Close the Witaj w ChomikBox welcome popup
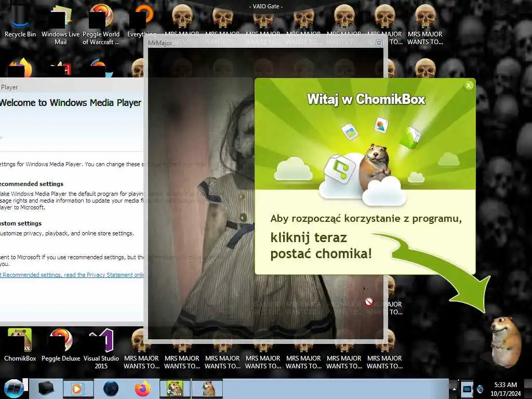Screen dimensions: 532x399 click(x=469, y=86)
